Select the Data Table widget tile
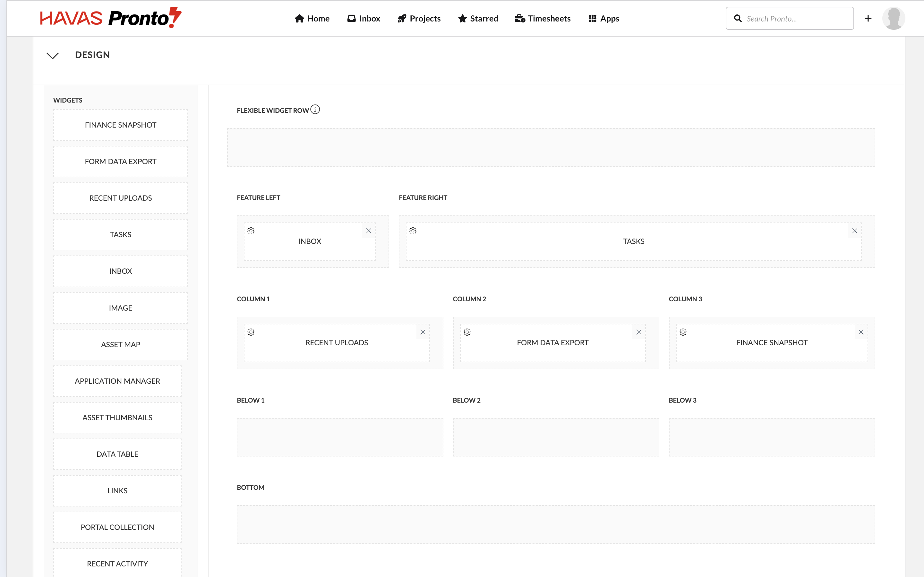Viewport: 924px width, 577px height. point(117,454)
